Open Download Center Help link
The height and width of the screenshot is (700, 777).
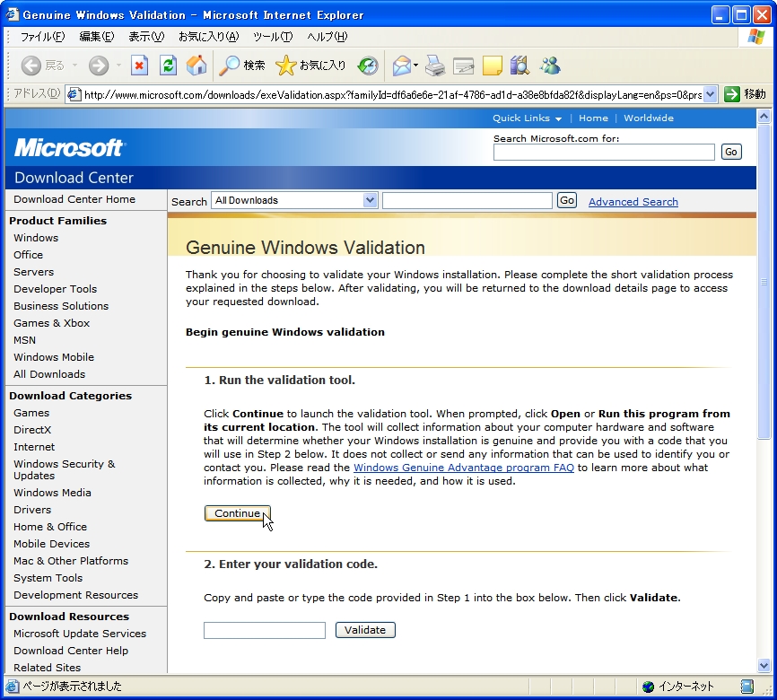coord(71,651)
